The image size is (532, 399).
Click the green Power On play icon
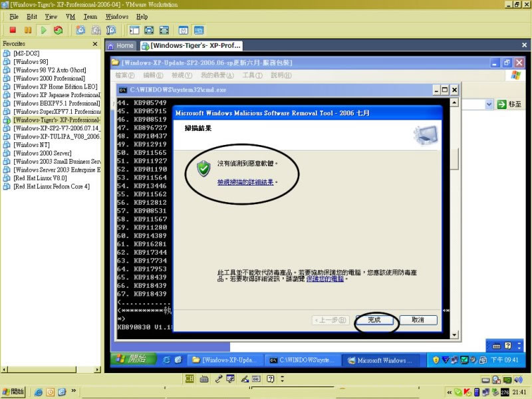[43, 30]
